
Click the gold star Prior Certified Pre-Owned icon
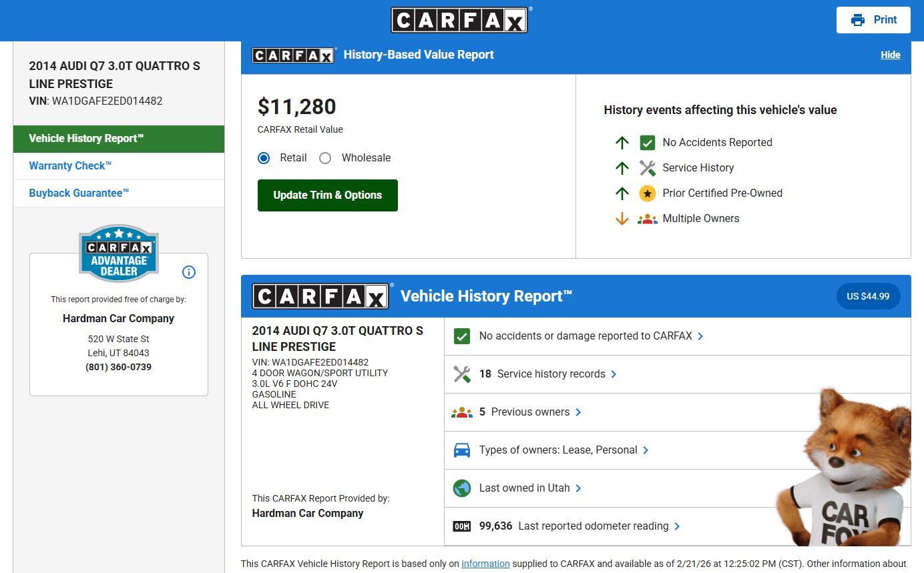pyautogui.click(x=647, y=193)
